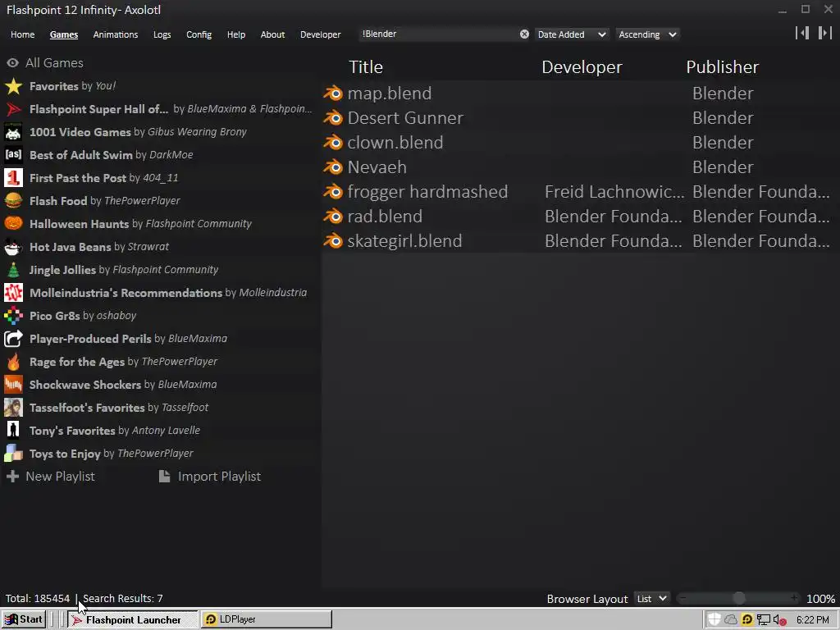Click the First Past the Post icon
Screen dimensions: 840x630
(x=13, y=178)
